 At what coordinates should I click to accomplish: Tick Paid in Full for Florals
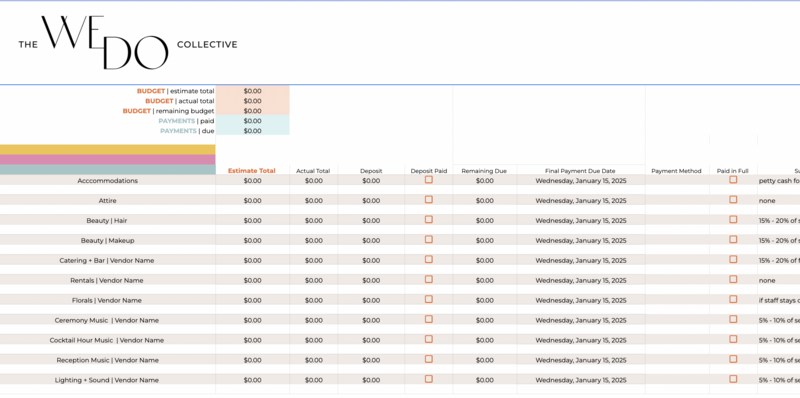click(x=733, y=299)
